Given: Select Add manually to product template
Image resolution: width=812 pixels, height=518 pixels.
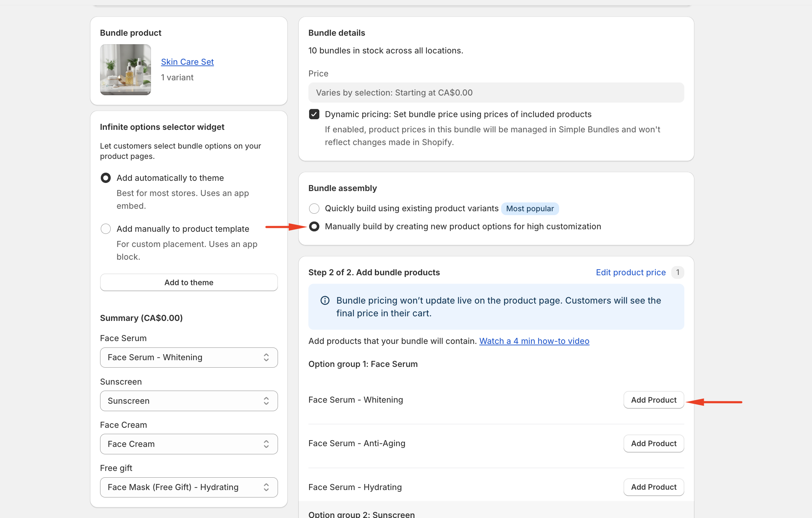Looking at the screenshot, I should (x=106, y=229).
